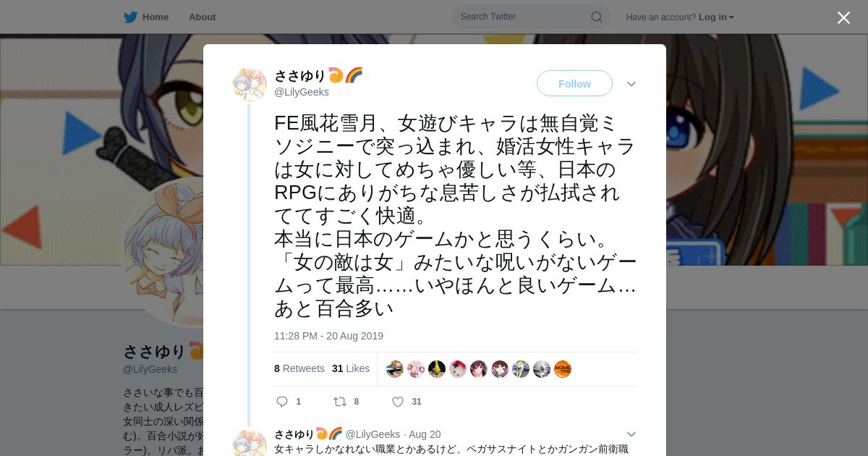The height and width of the screenshot is (456, 868).
Task: Open the About menu item
Action: coord(203,17)
